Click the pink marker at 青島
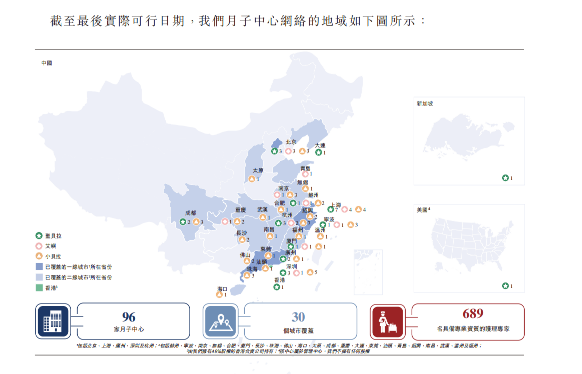Screen dimensions: 582x374 [x=305, y=174]
